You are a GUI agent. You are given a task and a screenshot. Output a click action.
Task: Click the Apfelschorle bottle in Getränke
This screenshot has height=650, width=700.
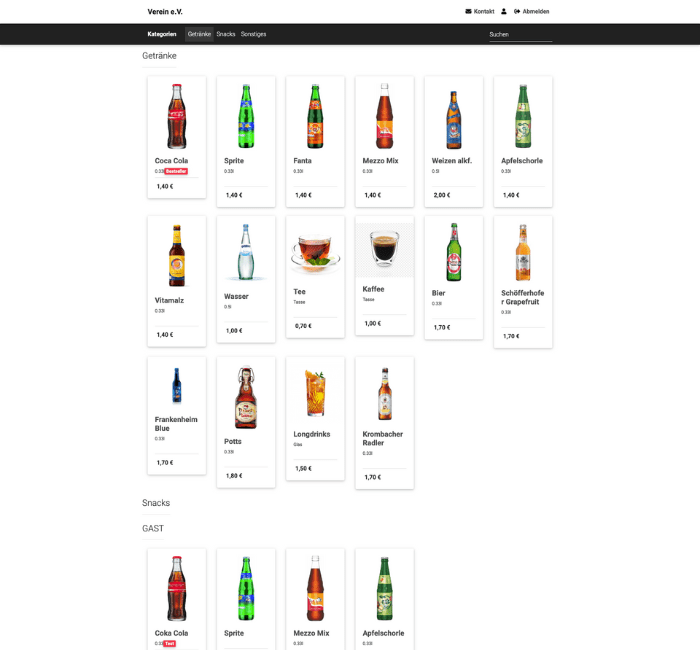point(523,116)
